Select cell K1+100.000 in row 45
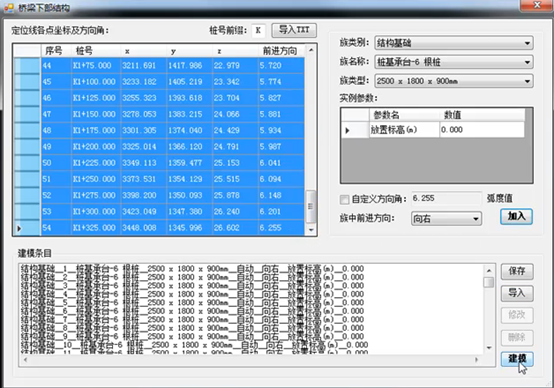The width and height of the screenshot is (554, 388). coord(96,82)
